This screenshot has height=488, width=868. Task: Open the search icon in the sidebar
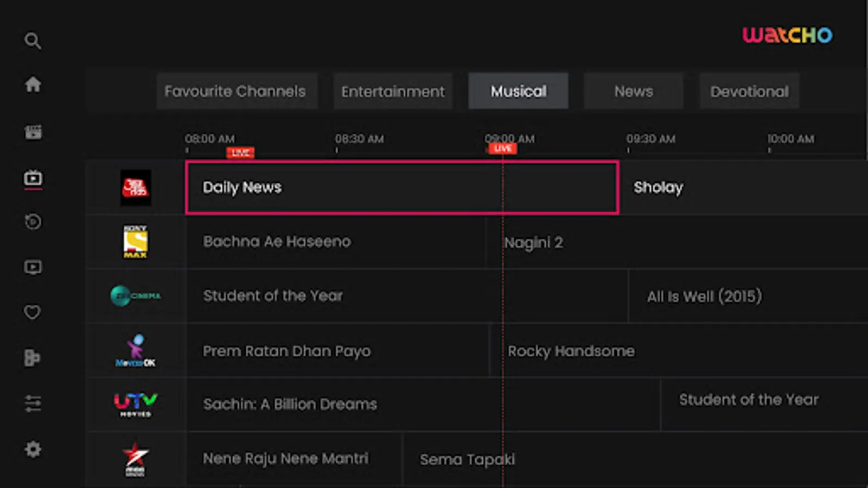[x=33, y=41]
